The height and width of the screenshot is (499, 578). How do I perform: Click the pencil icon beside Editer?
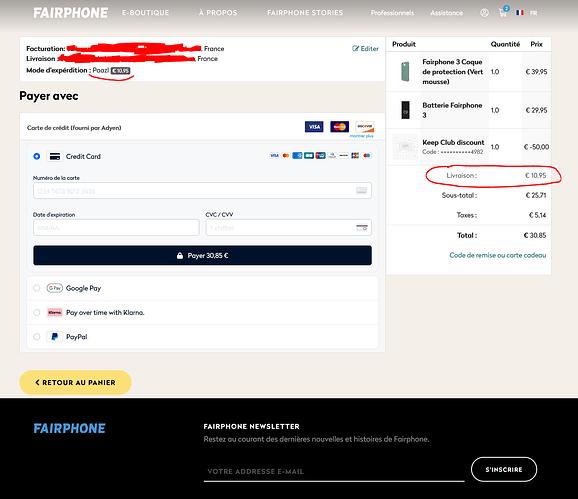click(355, 49)
